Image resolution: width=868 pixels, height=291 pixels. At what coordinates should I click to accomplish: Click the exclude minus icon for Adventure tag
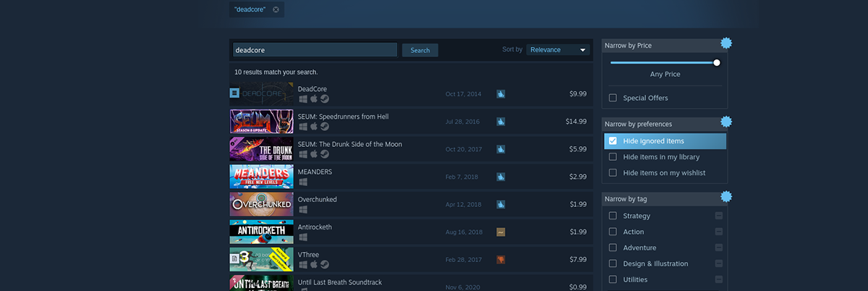click(719, 248)
